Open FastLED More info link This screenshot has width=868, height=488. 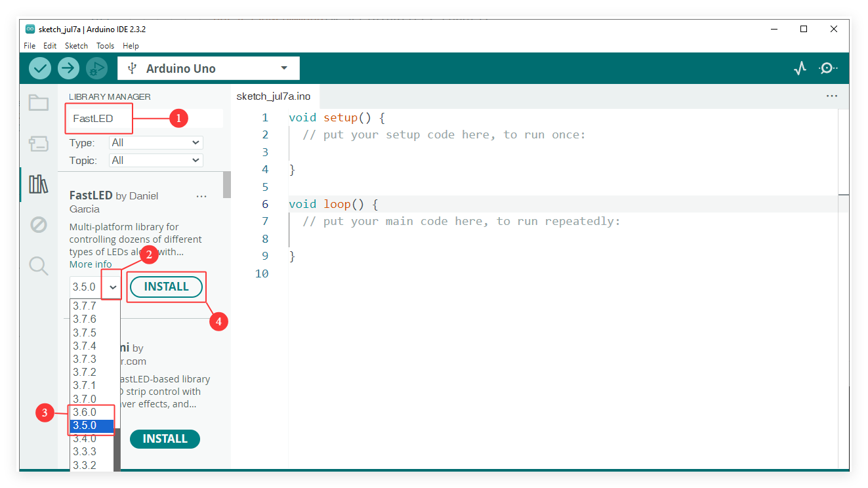91,264
